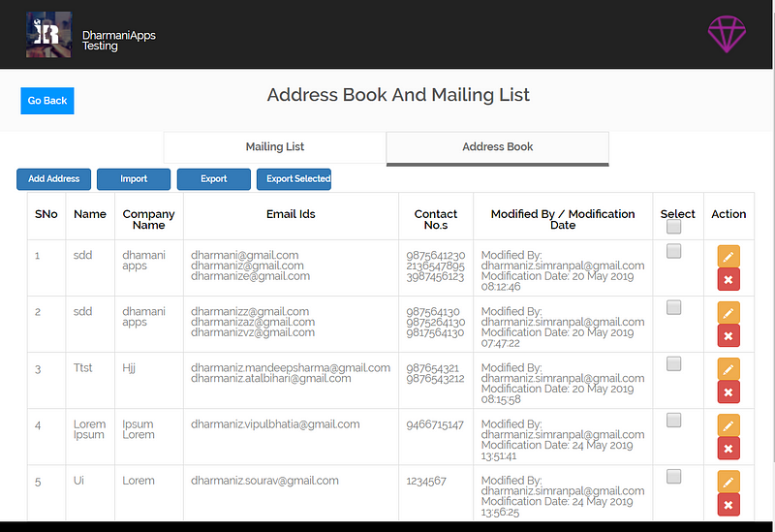Delete the Ttst address entry
The width and height of the screenshot is (775, 532).
point(728,392)
